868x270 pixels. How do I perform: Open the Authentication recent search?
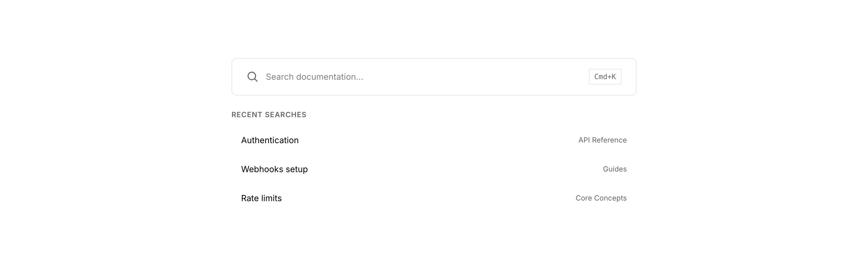[270, 140]
